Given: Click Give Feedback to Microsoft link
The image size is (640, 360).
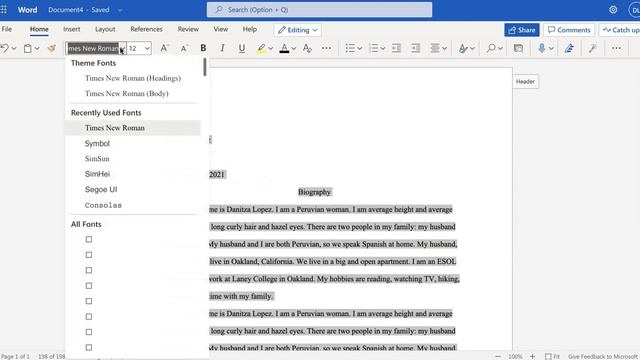Looking at the screenshot, I should (x=602, y=356).
